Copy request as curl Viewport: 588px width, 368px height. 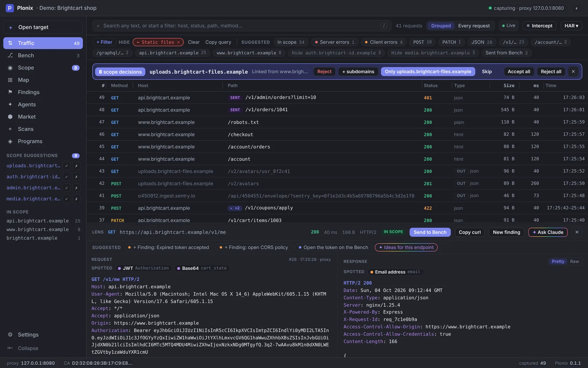point(469,232)
